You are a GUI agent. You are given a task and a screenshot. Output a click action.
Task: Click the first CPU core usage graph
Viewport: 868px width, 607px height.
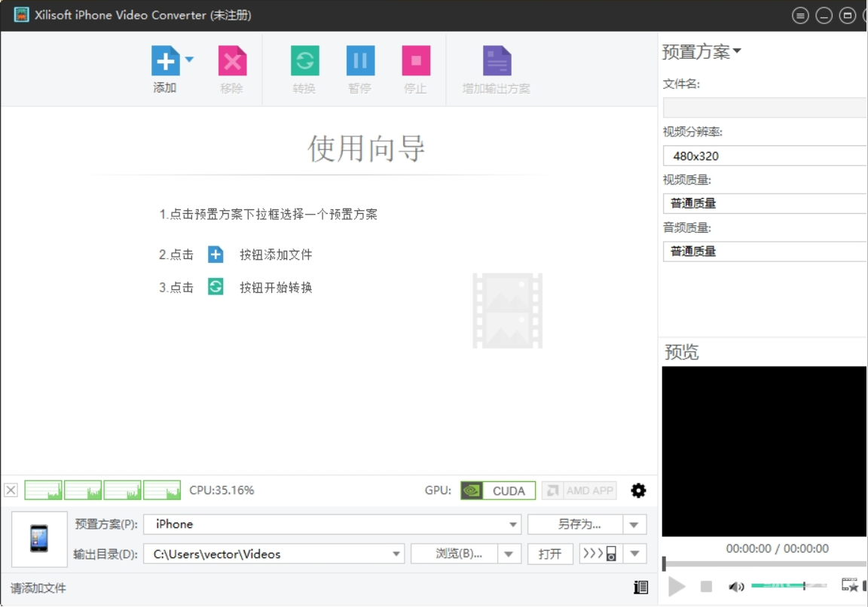(x=43, y=490)
